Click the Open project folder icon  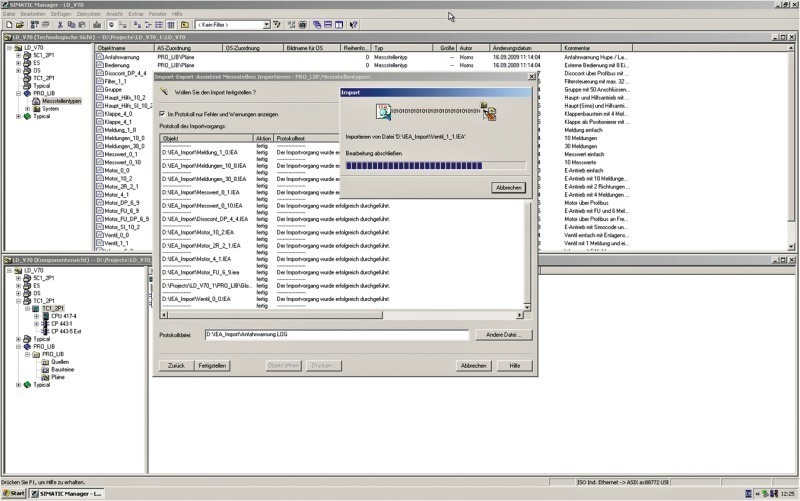click(x=18, y=24)
